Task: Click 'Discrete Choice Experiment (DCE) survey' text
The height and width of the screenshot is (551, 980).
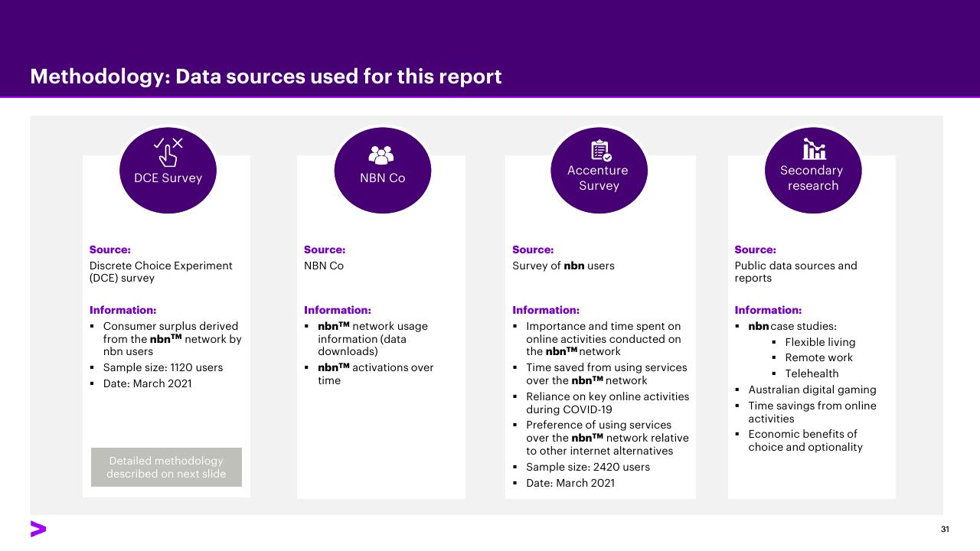Action: point(161,272)
